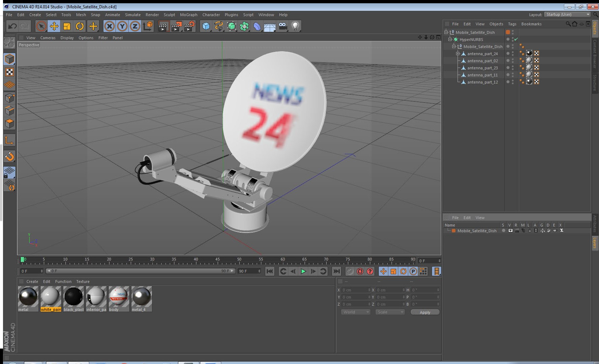Image resolution: width=599 pixels, height=364 pixels.
Task: Render to Picture Viewer
Action: (x=176, y=26)
